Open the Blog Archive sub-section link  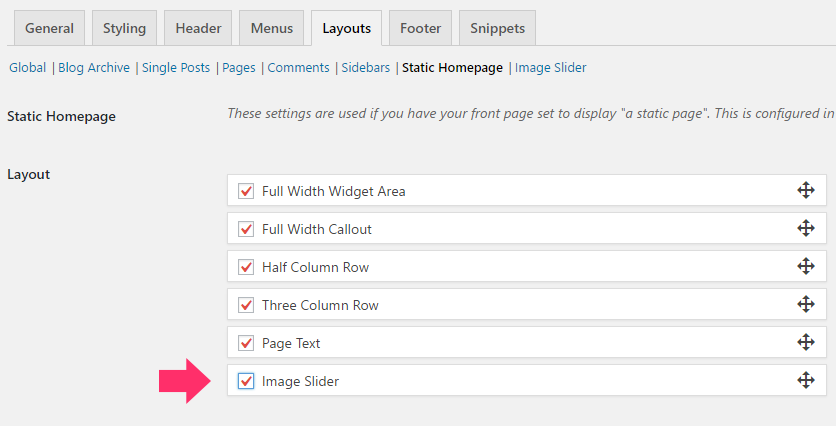tap(94, 68)
